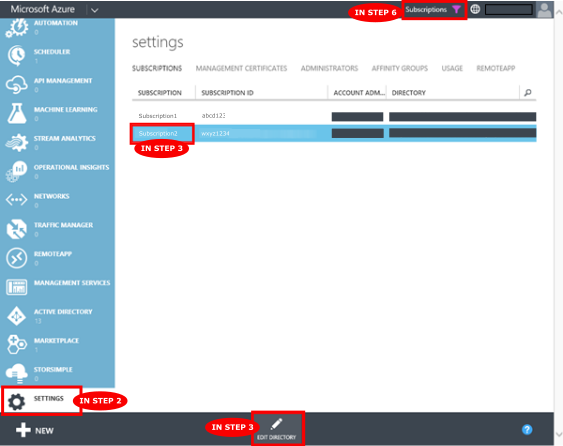Open the Traffic Manager icon
The width and height of the screenshot is (563, 446).
coord(17,229)
